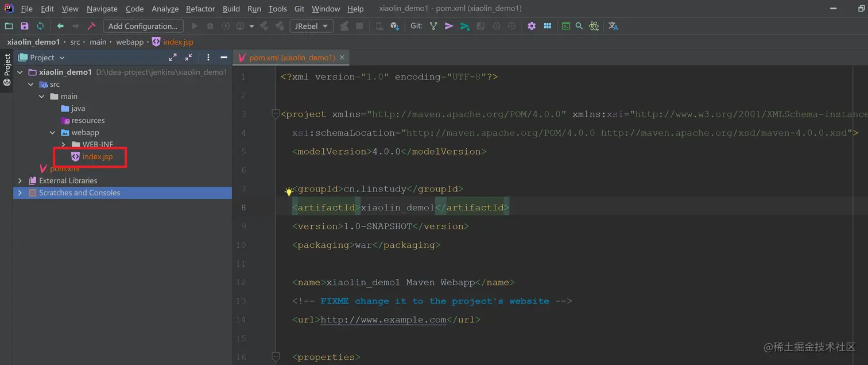Image resolution: width=868 pixels, height=365 pixels.
Task: Open Project panel options kebab menu
Action: [208, 57]
